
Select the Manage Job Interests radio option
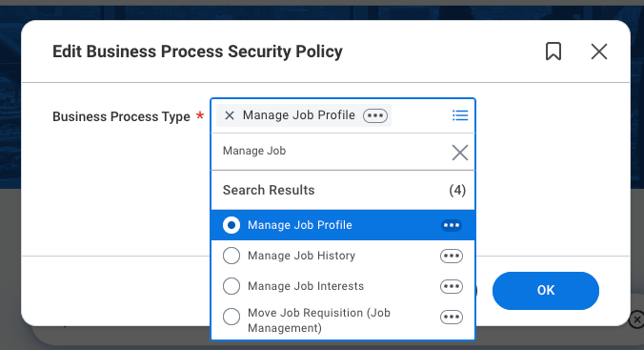click(231, 286)
